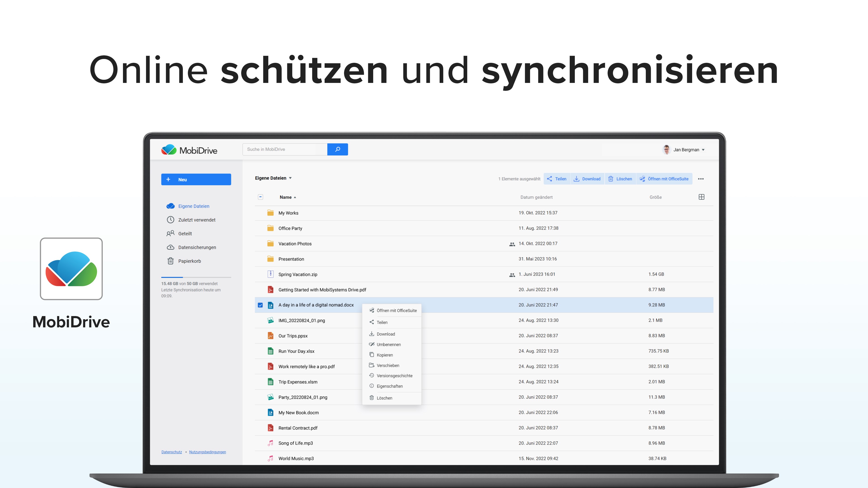This screenshot has height=488, width=868.
Task: Click the Our Trips.ppsx presentation icon
Action: point(270,336)
